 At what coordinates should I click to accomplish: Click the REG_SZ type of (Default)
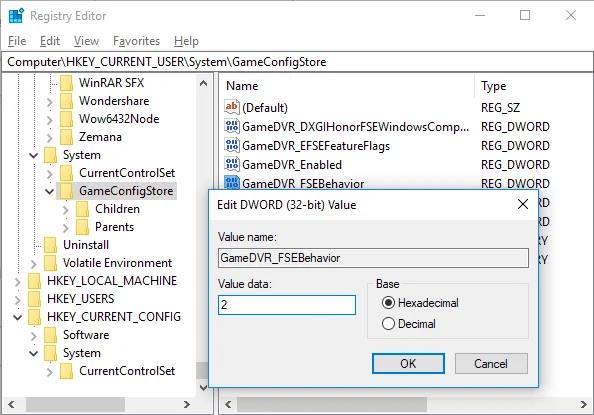pos(500,108)
